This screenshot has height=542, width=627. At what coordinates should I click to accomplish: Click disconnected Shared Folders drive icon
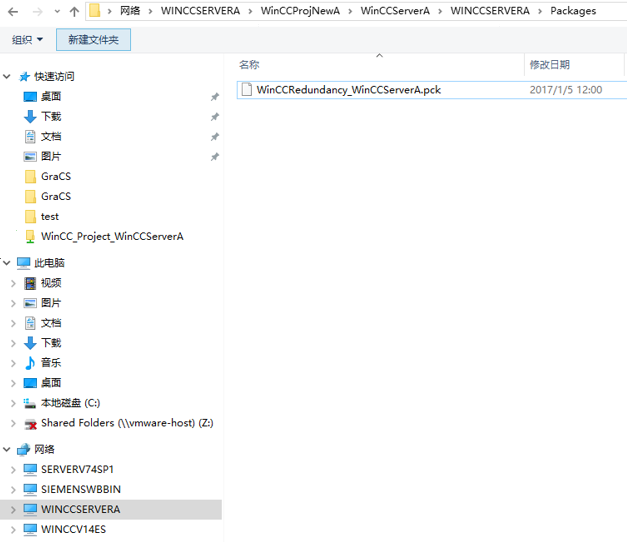(30, 424)
